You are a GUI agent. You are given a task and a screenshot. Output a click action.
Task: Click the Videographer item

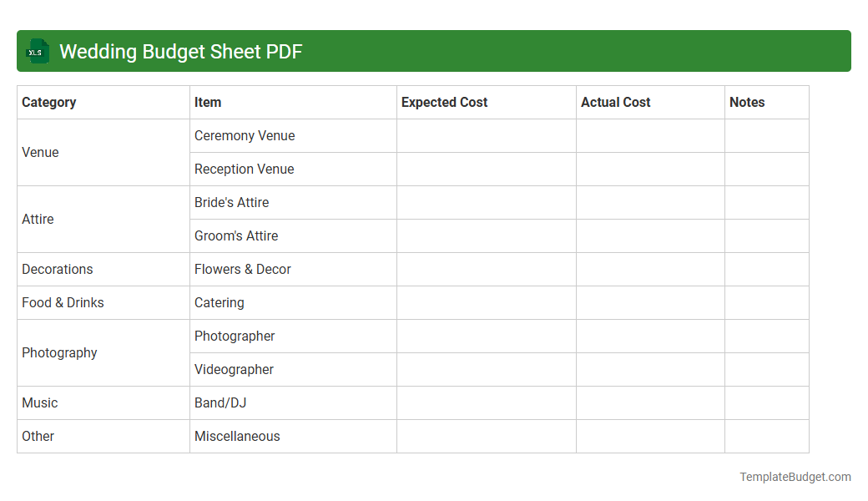pyautogui.click(x=234, y=369)
